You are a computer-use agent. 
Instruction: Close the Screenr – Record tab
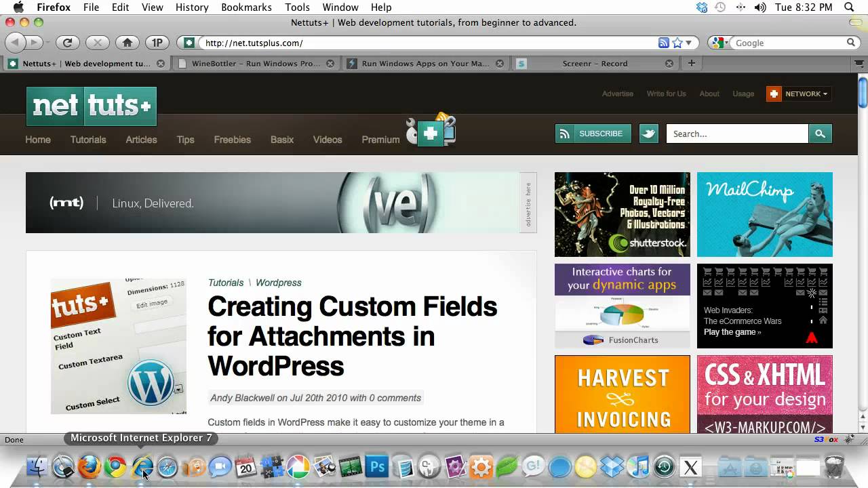[x=669, y=64]
